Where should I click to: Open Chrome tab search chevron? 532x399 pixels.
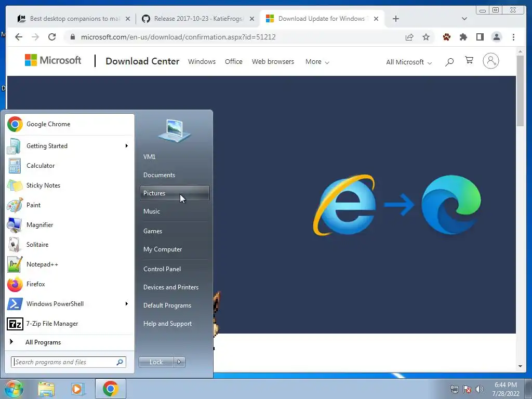point(464,19)
